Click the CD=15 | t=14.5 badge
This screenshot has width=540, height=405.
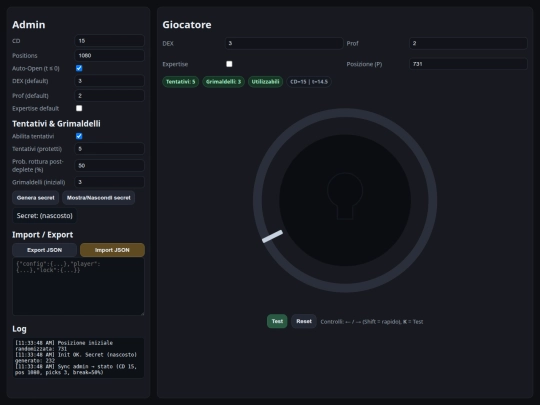coord(309,82)
